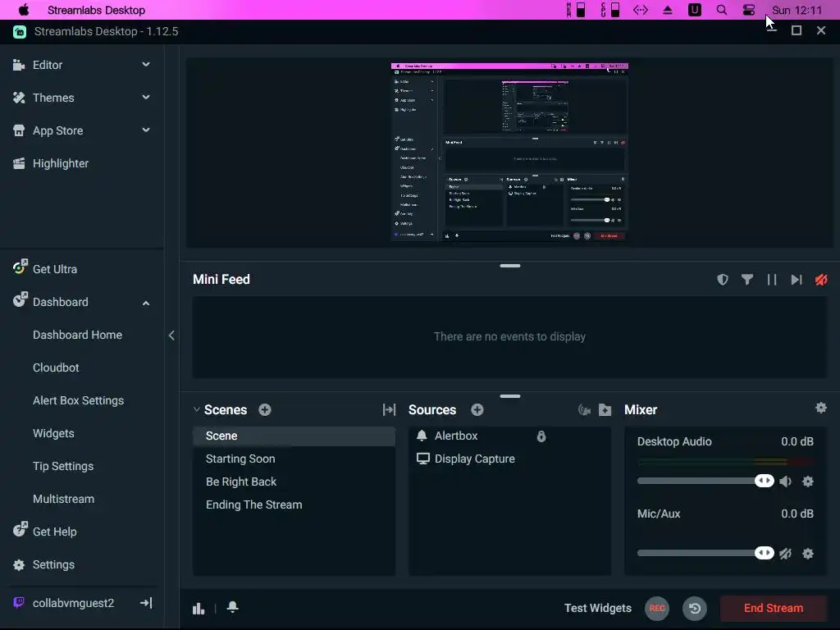Image resolution: width=840 pixels, height=630 pixels.
Task: Click the Settings gear icon in sidebar
Action: [x=19, y=564]
